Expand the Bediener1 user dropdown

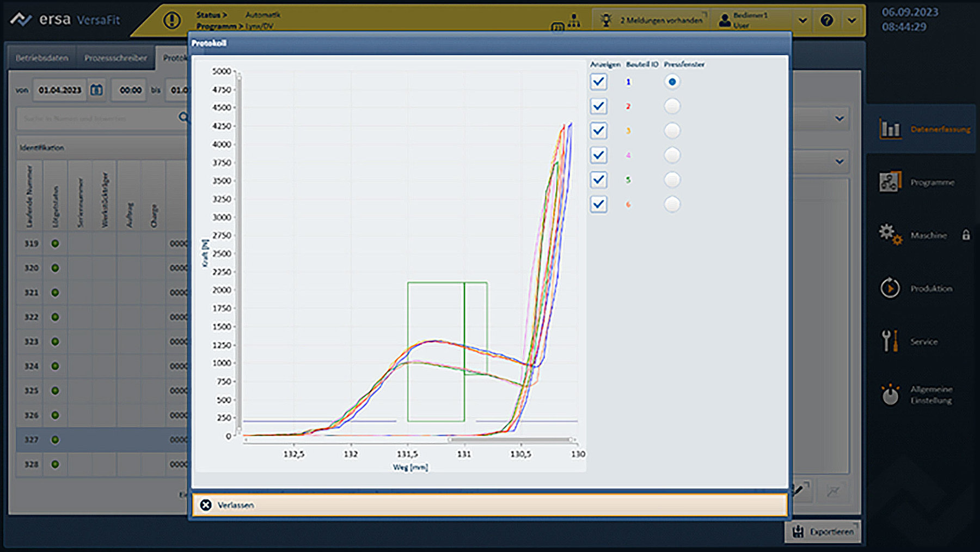(x=803, y=21)
